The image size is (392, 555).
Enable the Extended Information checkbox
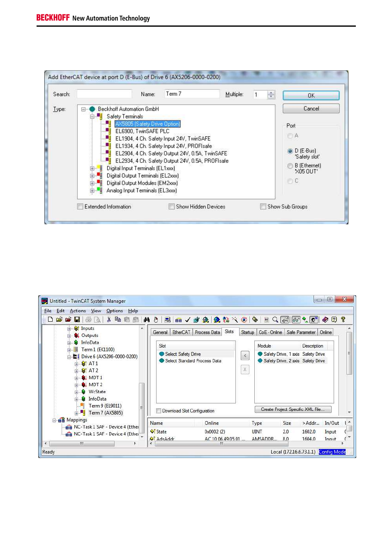(80, 207)
